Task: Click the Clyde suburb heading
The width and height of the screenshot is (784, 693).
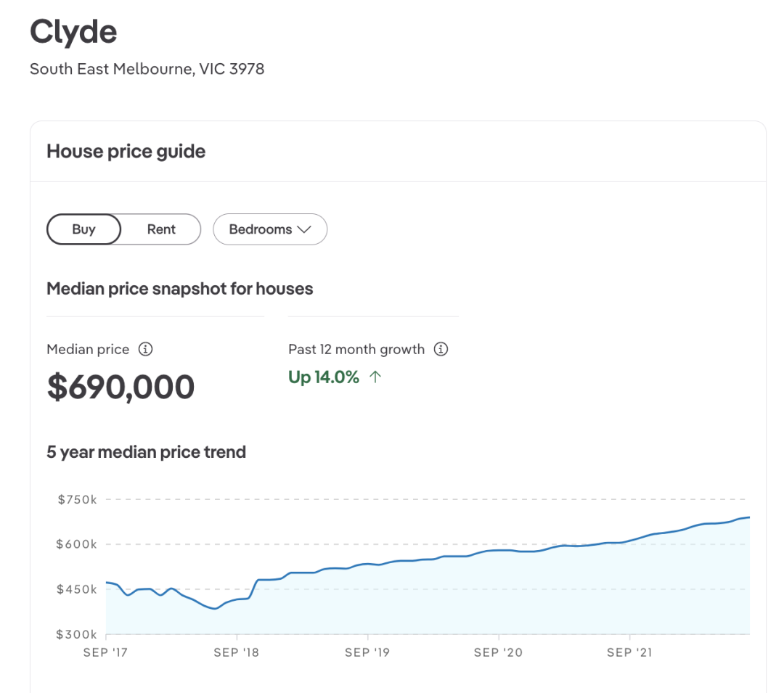Action: [73, 33]
